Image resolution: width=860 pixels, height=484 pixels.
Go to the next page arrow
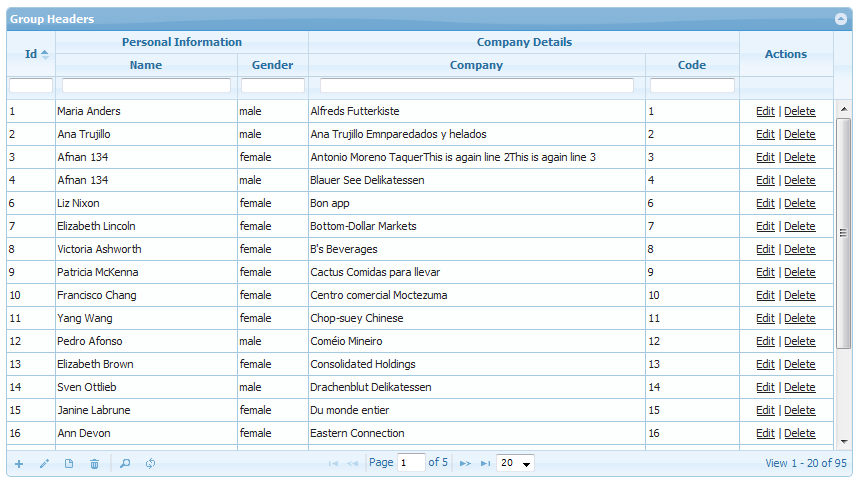(x=465, y=464)
